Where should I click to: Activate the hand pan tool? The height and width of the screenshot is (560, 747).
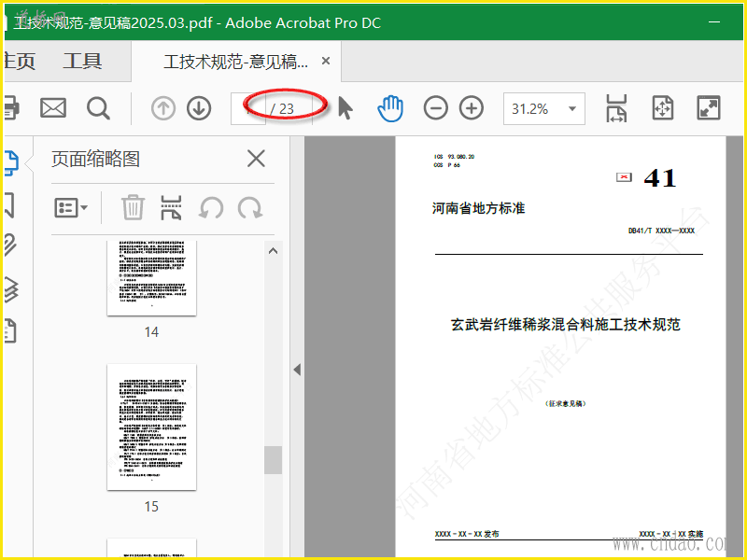pos(390,108)
